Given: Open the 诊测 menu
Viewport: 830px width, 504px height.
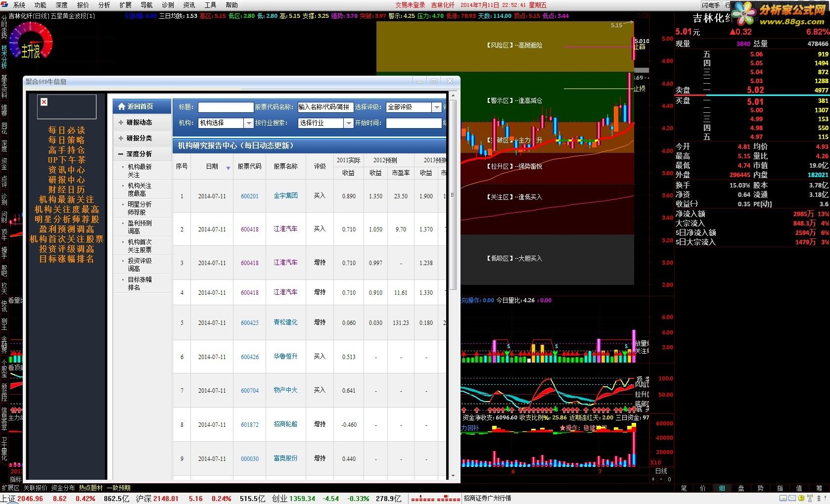Looking at the screenshot, I should (x=168, y=5).
